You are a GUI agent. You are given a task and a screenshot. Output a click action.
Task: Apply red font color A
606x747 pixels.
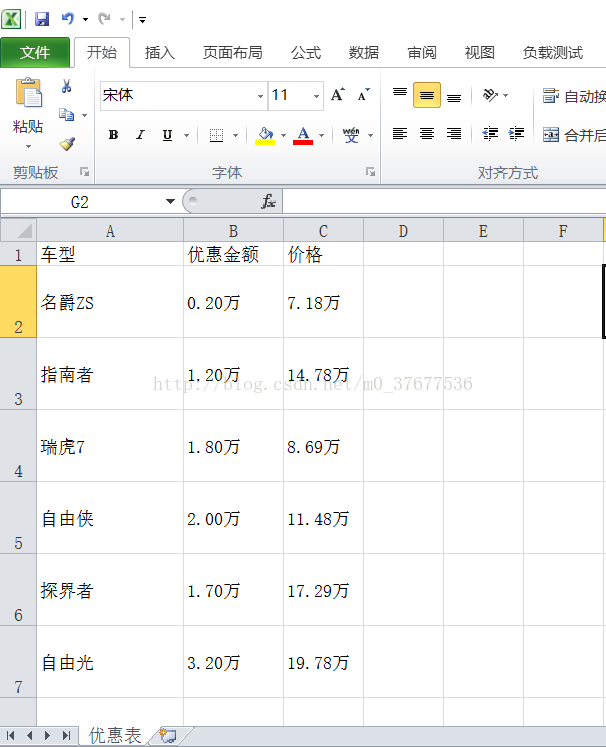point(303,135)
